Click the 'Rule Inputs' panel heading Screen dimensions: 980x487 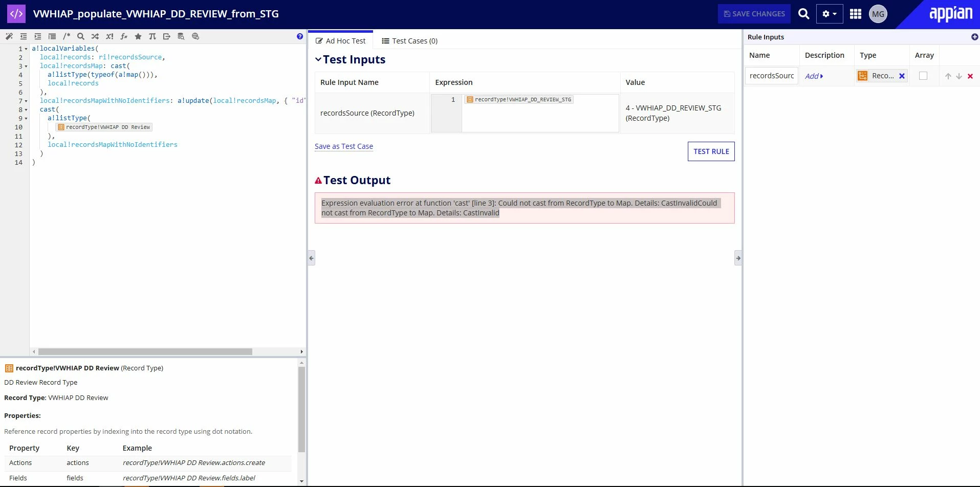click(766, 37)
